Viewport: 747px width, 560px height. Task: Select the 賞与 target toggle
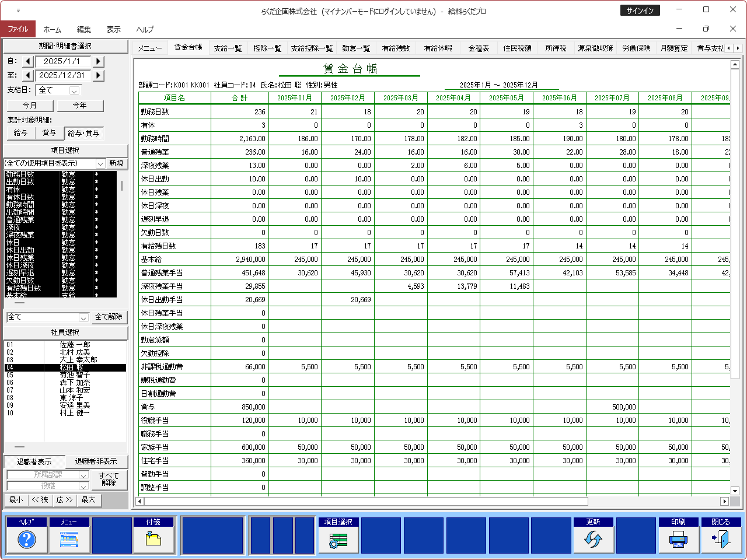(49, 133)
